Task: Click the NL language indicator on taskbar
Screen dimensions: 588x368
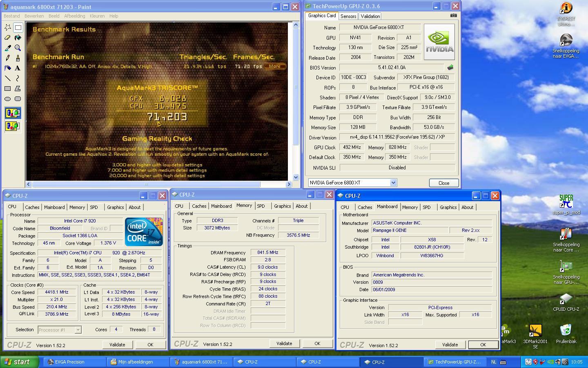Action: tap(494, 362)
